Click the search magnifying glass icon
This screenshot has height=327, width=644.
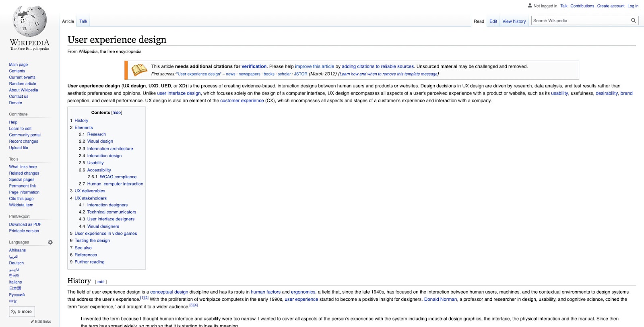[634, 21]
